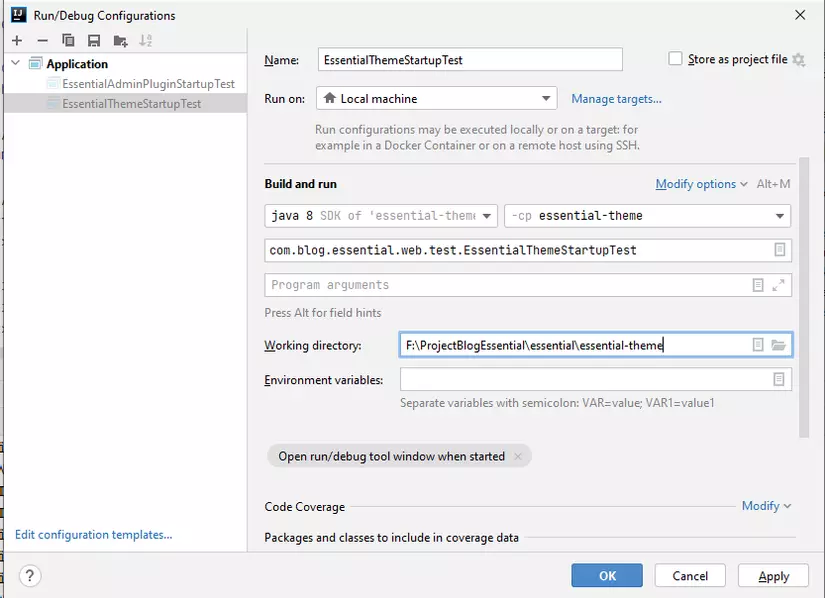Enable the Store as project file checkbox
The image size is (825, 598).
click(x=676, y=59)
